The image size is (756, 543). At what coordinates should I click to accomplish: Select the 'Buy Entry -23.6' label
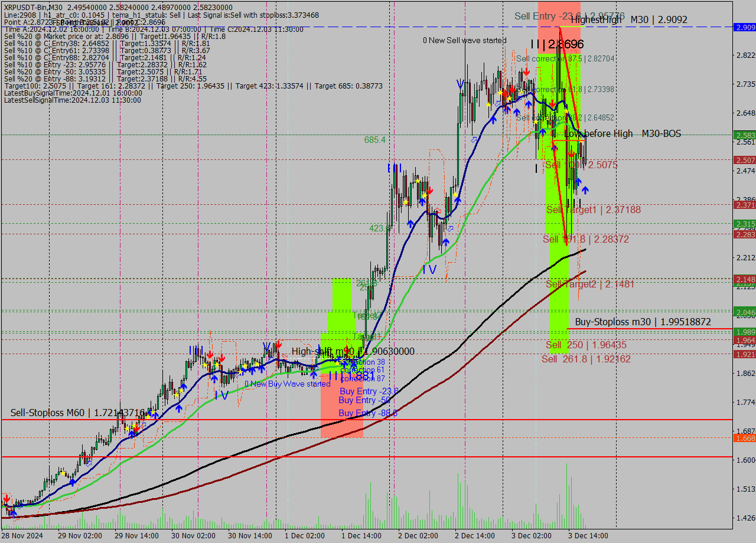369,391
